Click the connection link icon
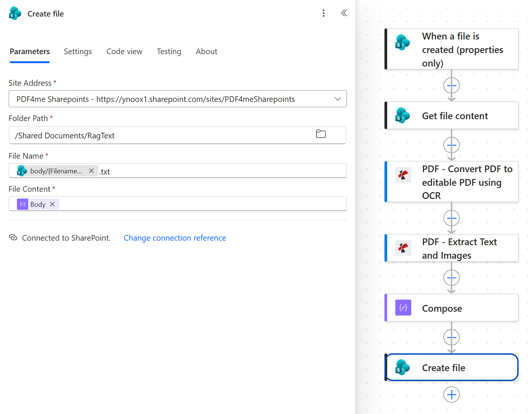The image size is (532, 414). point(13,238)
